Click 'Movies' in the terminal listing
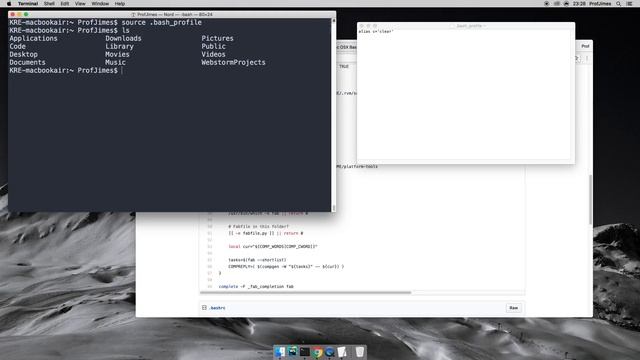640x360 pixels. pos(117,54)
